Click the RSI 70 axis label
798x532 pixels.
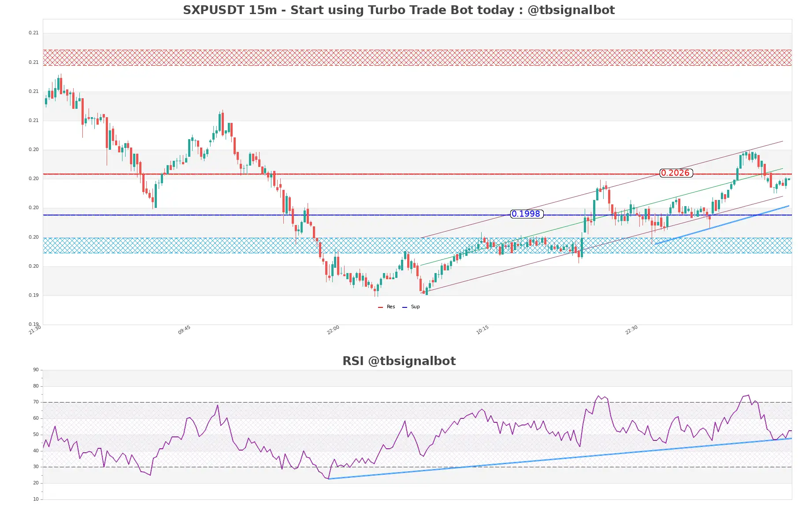36,402
